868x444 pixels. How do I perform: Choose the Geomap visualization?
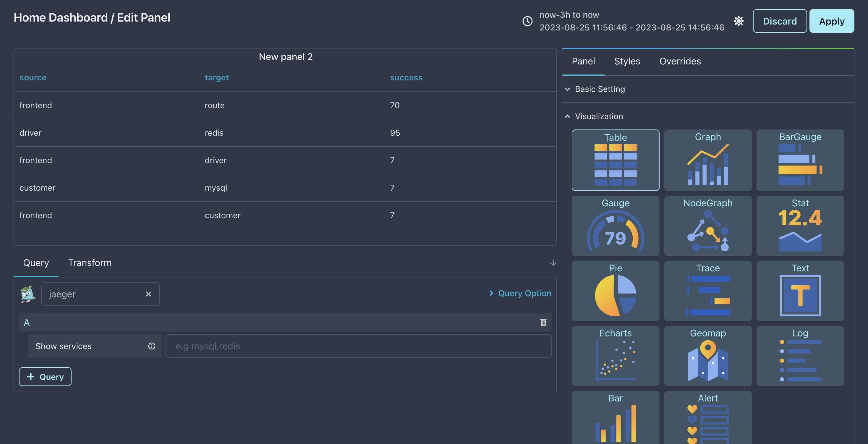(x=707, y=356)
